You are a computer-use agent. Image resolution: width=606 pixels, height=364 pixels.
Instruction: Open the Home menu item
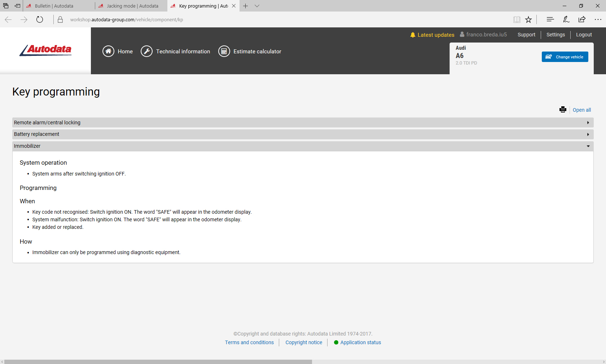point(118,51)
